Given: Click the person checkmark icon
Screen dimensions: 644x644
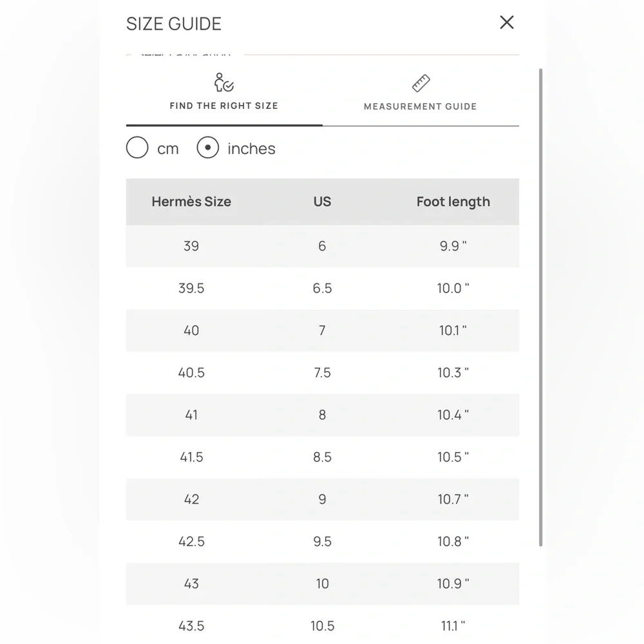Looking at the screenshot, I should 224,82.
